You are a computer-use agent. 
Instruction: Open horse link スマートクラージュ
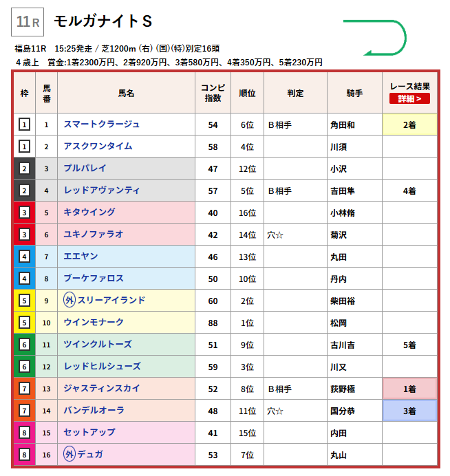click(101, 125)
